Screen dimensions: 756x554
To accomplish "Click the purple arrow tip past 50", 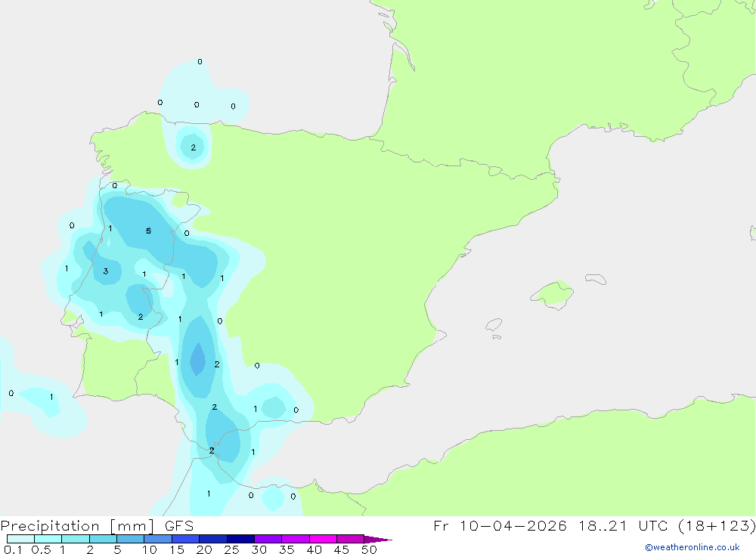I will tap(377, 540).
